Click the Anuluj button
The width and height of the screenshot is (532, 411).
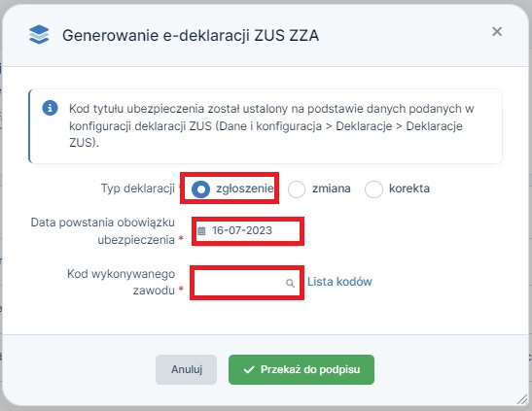(187, 369)
